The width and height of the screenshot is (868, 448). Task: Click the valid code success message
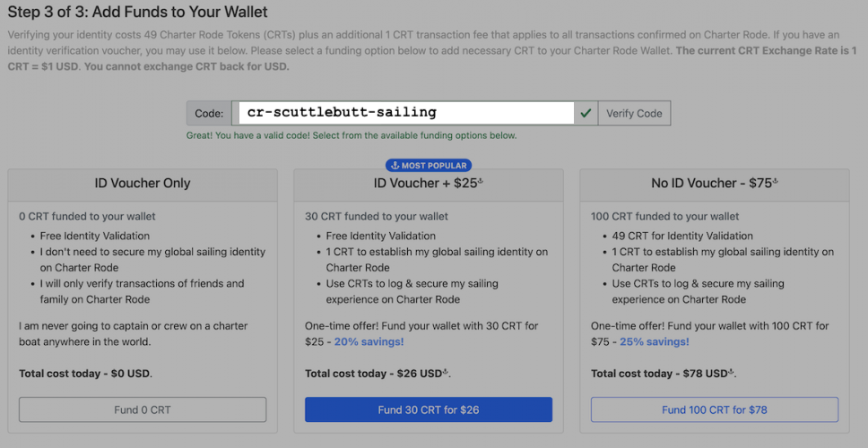point(352,135)
